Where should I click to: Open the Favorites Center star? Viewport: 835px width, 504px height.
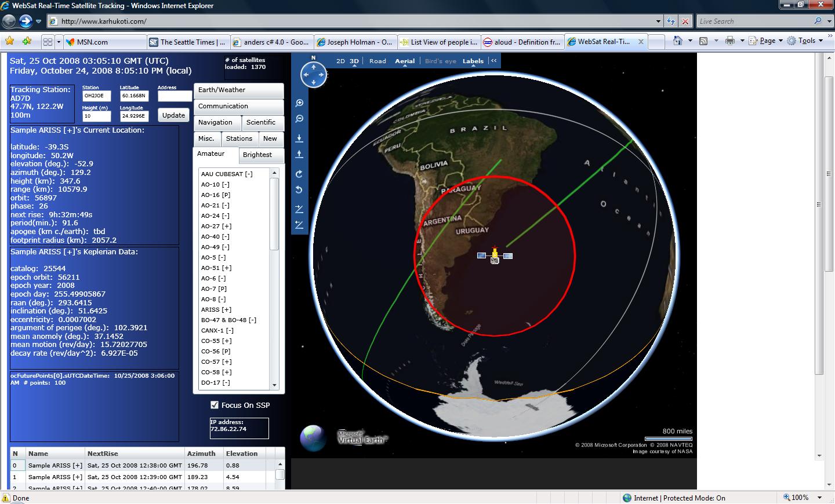click(9, 41)
